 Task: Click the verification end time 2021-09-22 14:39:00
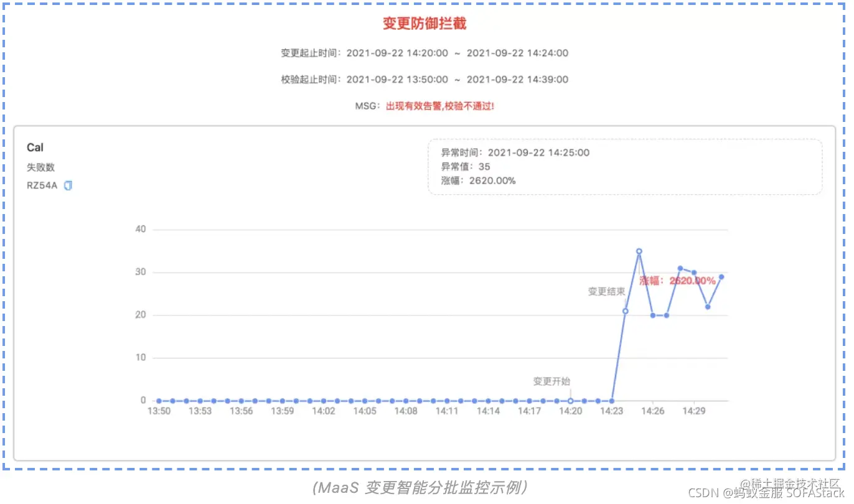click(x=517, y=80)
